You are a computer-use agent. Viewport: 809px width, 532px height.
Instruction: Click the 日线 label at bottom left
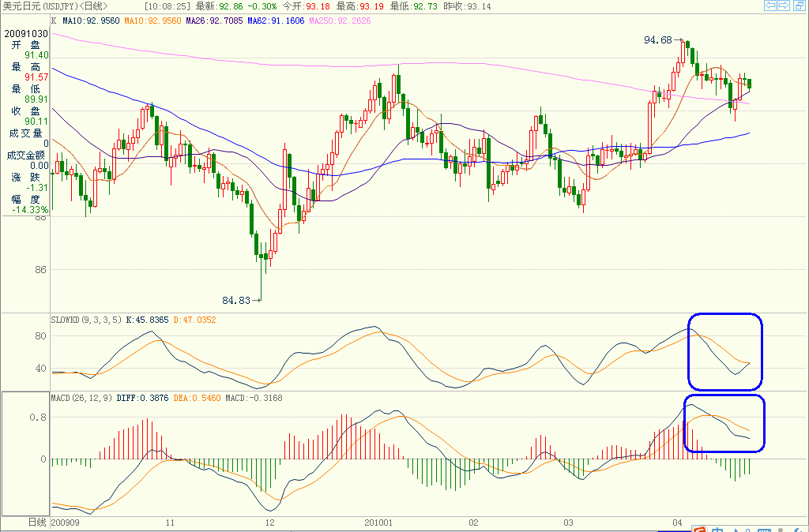(37, 523)
